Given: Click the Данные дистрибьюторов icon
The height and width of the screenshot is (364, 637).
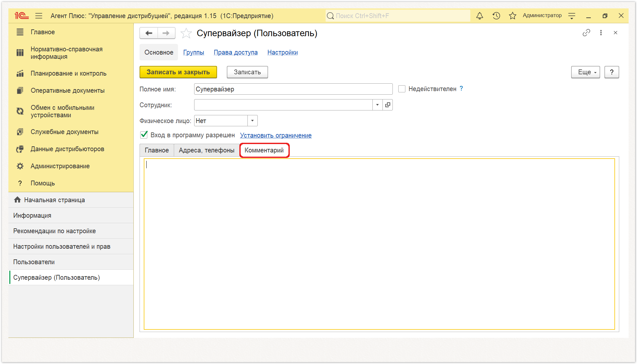Looking at the screenshot, I should click(x=20, y=149).
